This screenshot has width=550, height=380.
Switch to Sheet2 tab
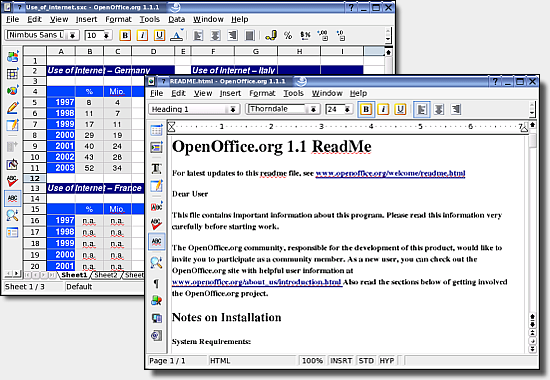coord(106,275)
